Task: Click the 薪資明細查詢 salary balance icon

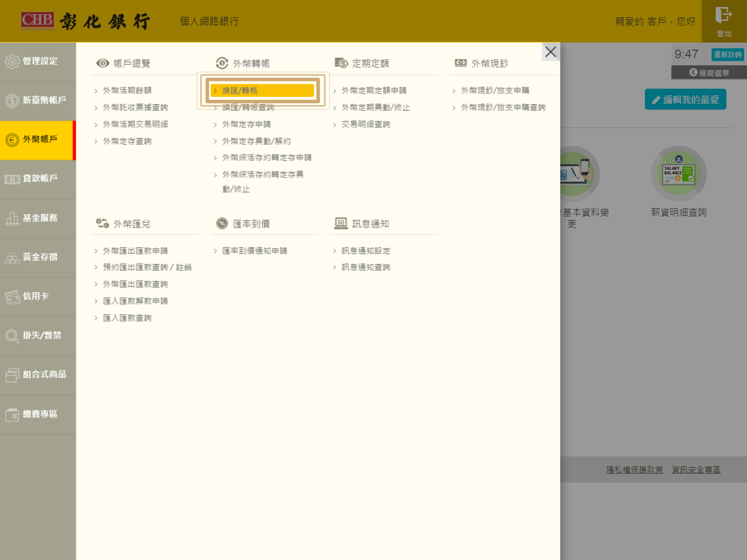Action: (679, 174)
